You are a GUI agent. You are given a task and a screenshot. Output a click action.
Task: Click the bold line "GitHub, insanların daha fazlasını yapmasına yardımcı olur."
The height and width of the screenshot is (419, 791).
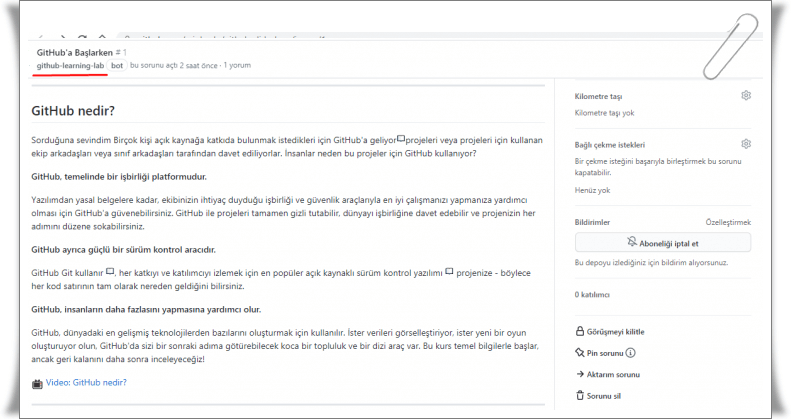point(146,310)
